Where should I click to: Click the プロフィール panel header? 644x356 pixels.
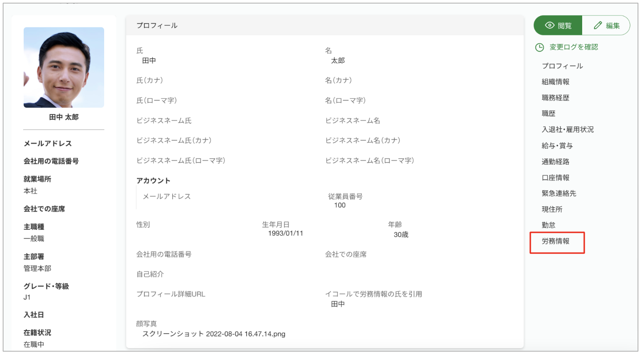click(x=324, y=25)
